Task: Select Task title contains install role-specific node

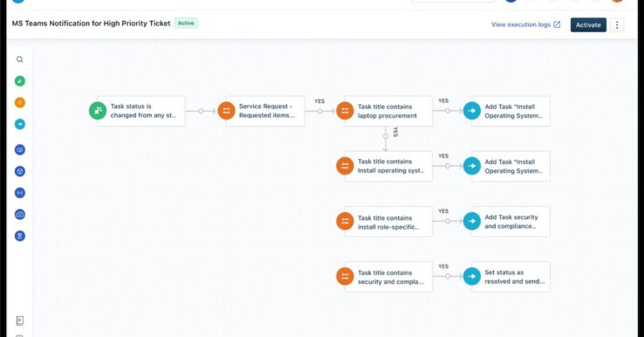Action: tap(388, 222)
